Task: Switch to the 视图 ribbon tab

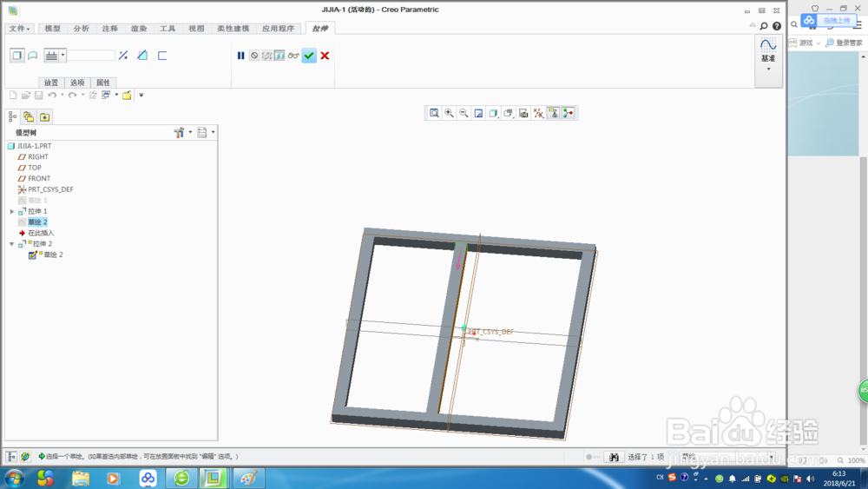Action: coord(196,29)
